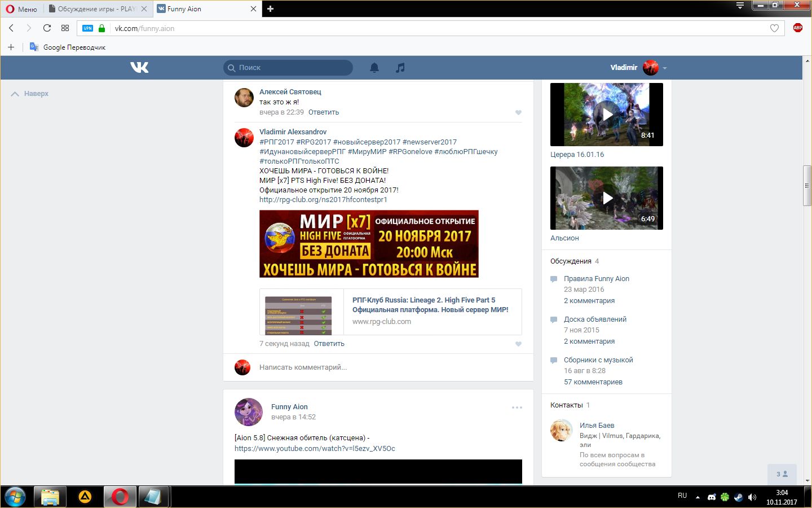Click the VK logo home icon

pyautogui.click(x=139, y=68)
